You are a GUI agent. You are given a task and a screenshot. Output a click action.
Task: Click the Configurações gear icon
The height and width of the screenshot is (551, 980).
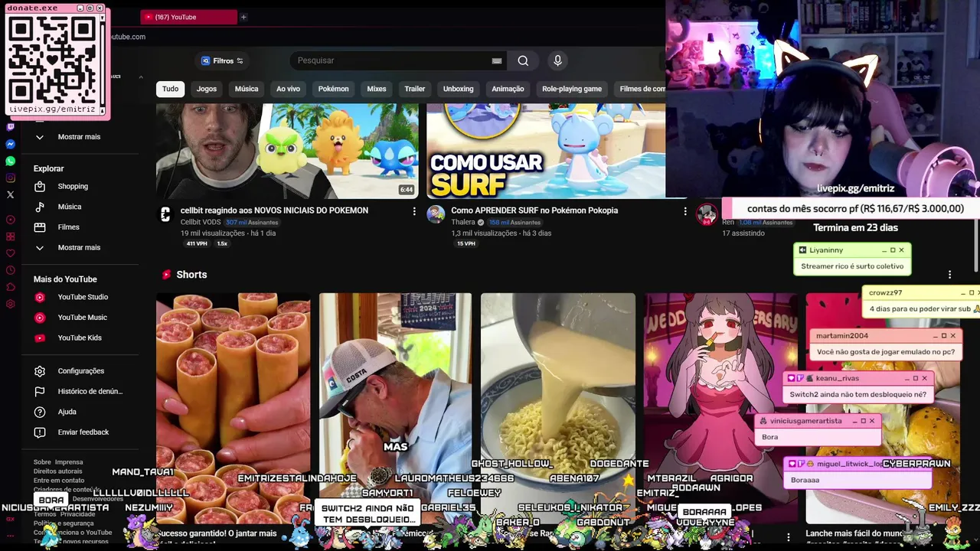pos(40,371)
